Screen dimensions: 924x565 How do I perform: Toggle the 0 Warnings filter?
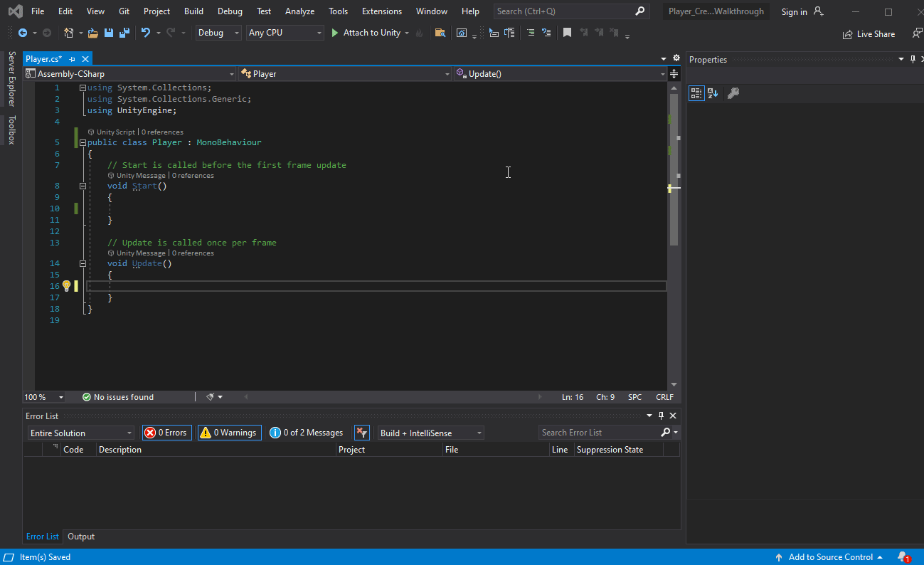tap(230, 433)
